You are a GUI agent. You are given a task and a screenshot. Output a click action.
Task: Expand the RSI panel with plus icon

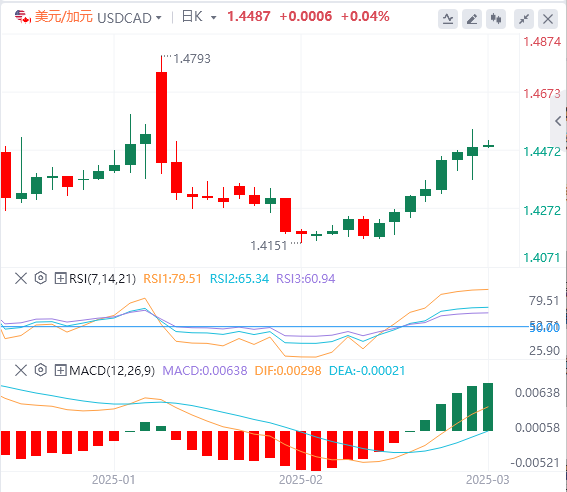click(60, 278)
